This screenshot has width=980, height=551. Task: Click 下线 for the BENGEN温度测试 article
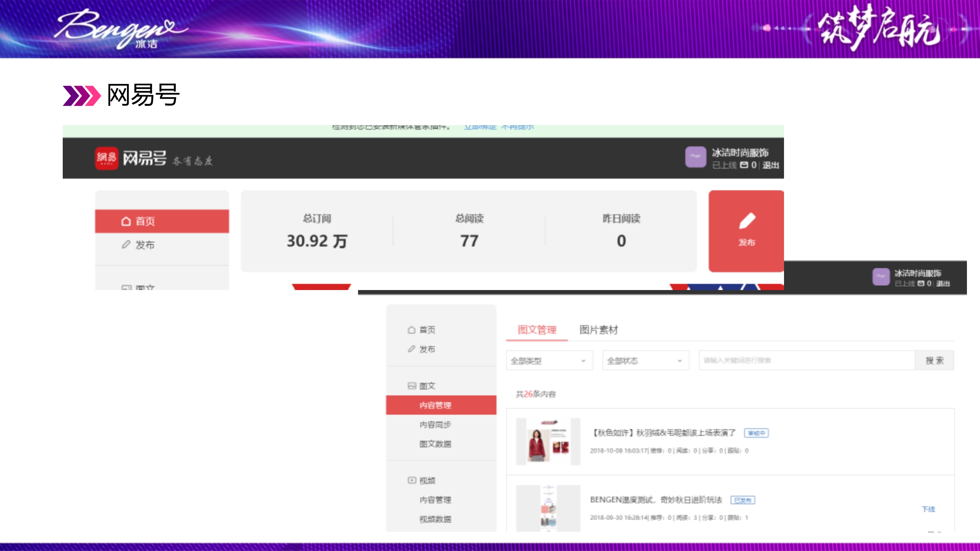point(928,509)
